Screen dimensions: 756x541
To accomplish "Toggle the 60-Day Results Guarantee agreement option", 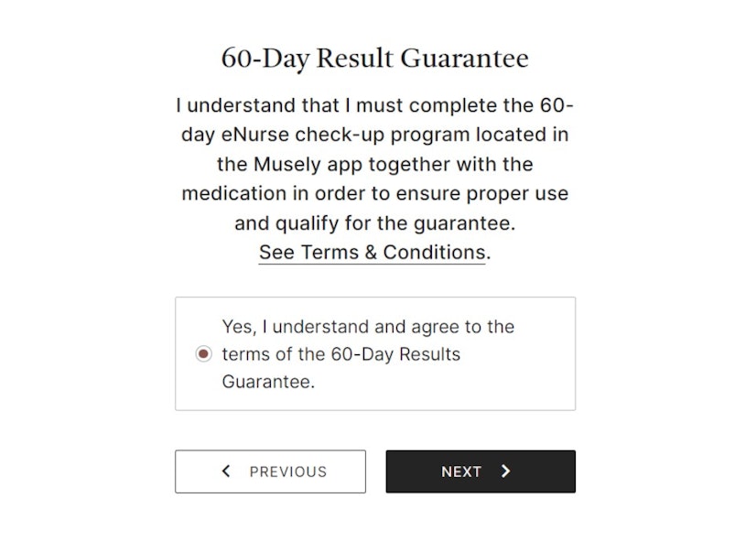I will pos(203,352).
